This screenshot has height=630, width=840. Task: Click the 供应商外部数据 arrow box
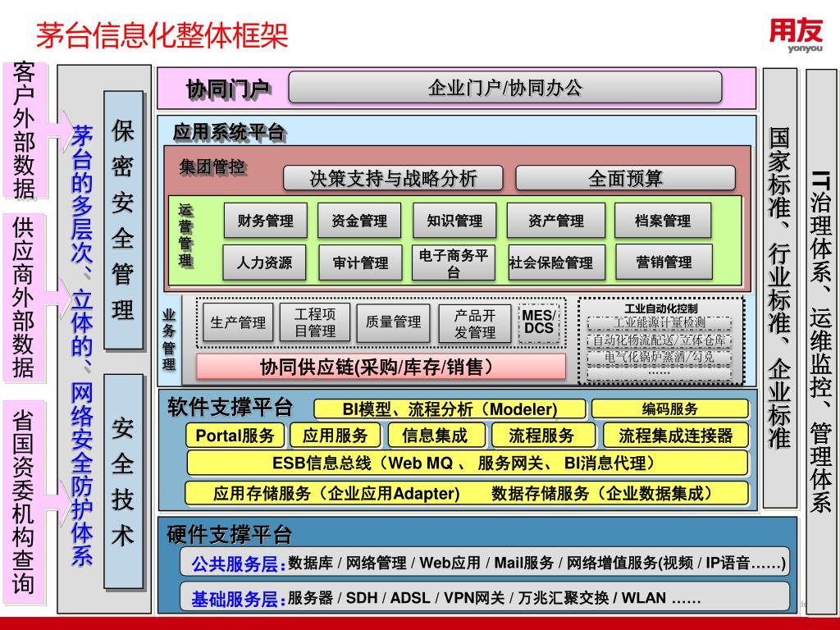coord(24,297)
